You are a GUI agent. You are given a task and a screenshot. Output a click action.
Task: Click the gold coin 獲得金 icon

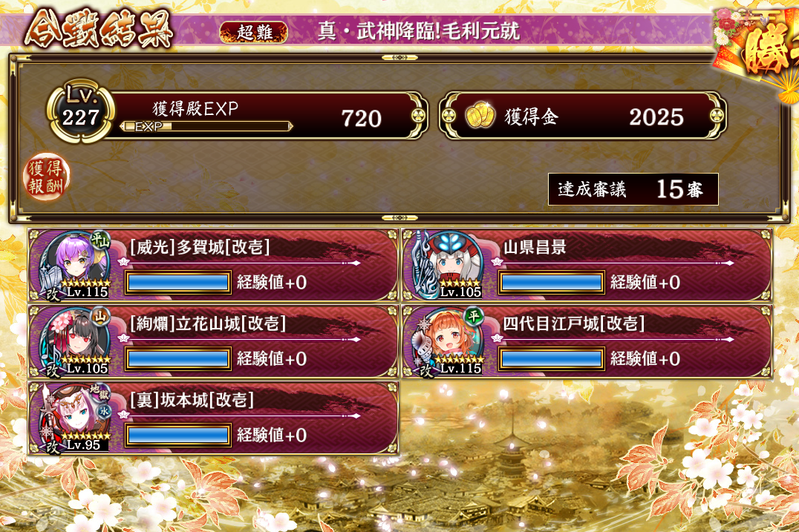pos(480,116)
